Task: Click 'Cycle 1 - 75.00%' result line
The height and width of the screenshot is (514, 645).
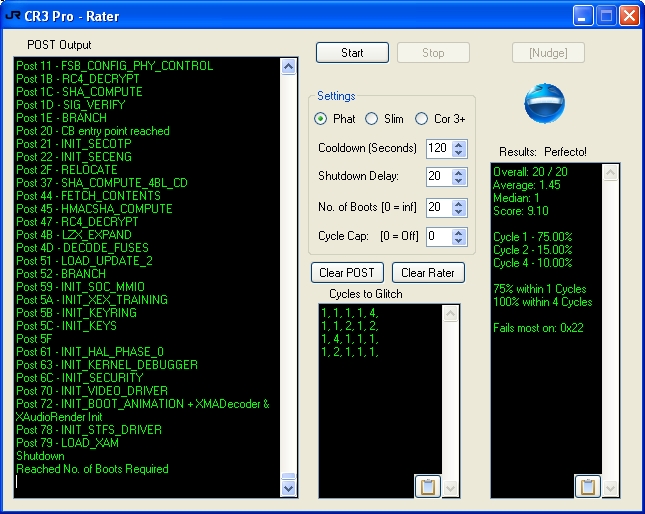Action: point(533,237)
